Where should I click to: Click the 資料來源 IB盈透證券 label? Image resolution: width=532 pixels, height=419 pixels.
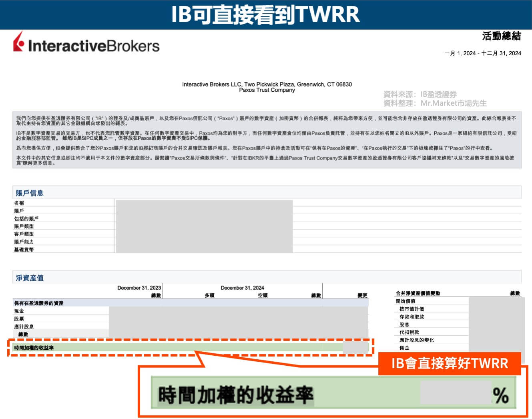pos(421,95)
